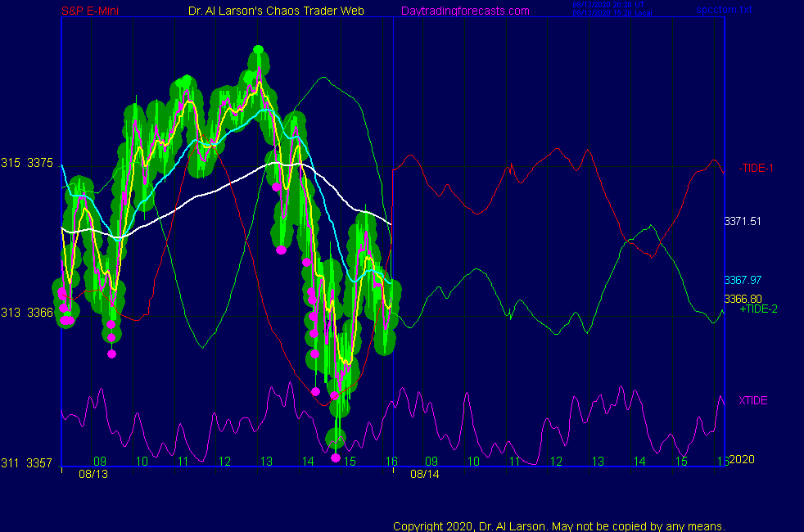Image resolution: width=804 pixels, height=532 pixels.
Task: Click the '08/13' date label
Action: click(93, 474)
